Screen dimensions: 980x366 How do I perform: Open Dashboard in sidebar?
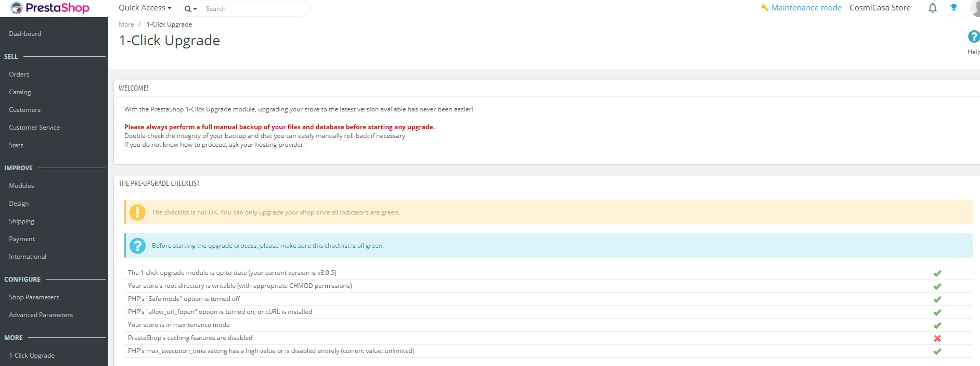click(25, 34)
